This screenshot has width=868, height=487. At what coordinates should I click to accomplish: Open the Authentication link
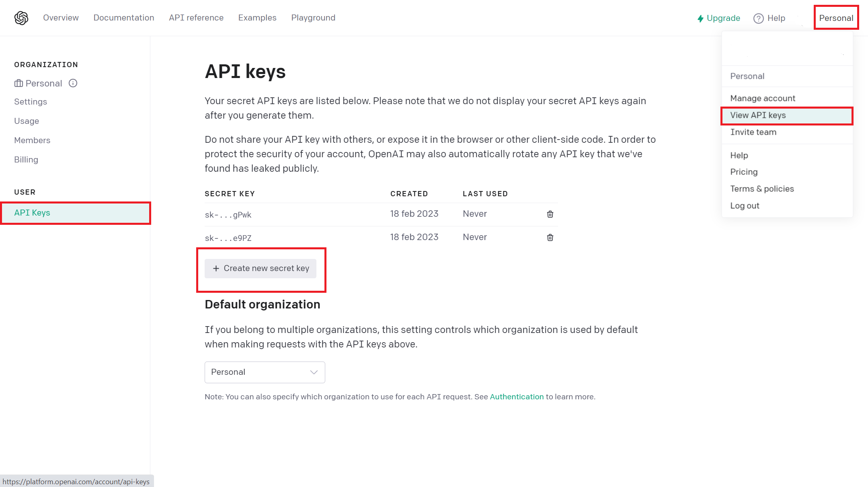point(517,397)
